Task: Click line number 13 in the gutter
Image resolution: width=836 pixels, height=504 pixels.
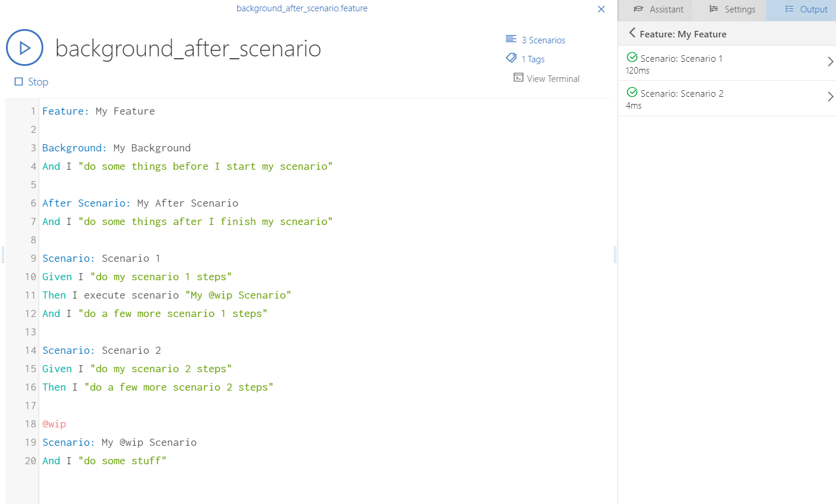Action: [x=30, y=332]
